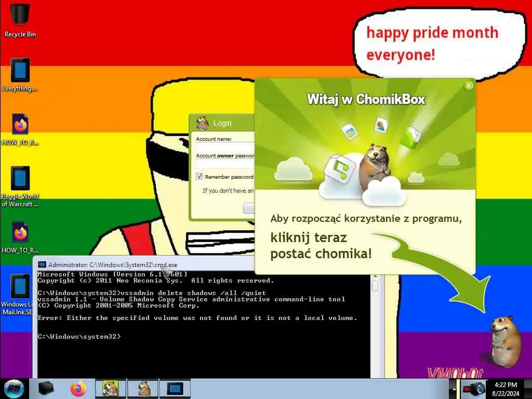This screenshot has width=532, height=399.
Task: Click the photo document icon in ChomikBox banner
Action: pos(350,131)
